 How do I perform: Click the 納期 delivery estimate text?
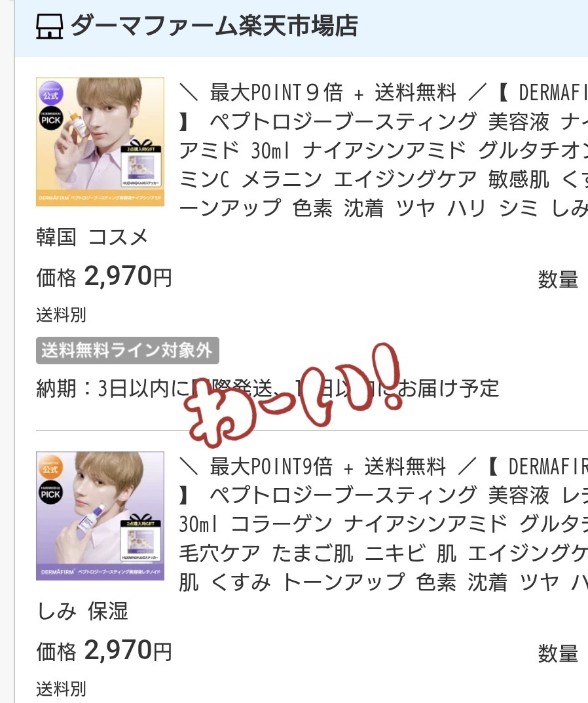pyautogui.click(x=268, y=389)
